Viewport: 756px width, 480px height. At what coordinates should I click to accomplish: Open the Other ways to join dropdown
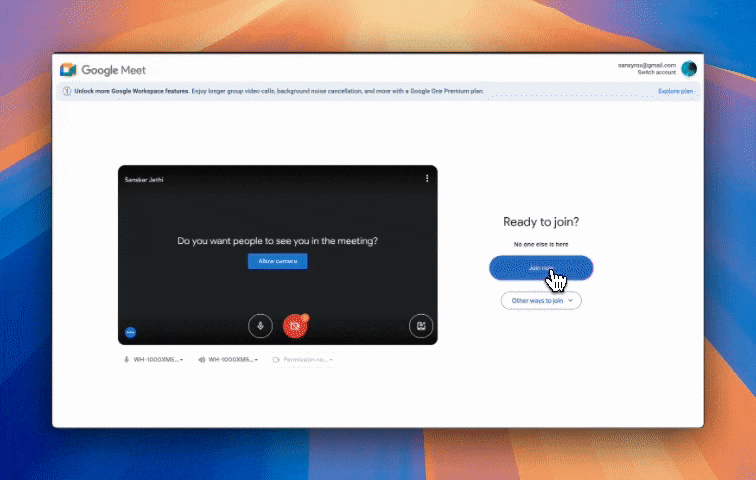[x=541, y=300]
